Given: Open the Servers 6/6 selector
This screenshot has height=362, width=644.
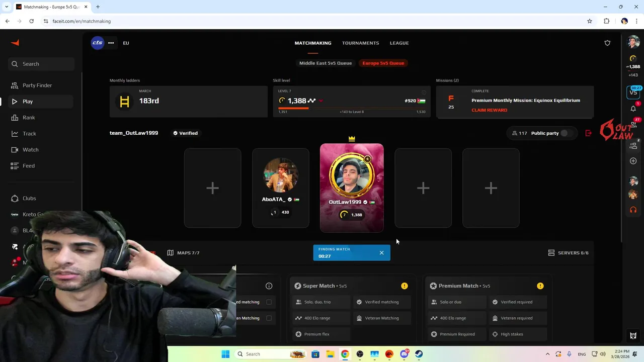Looking at the screenshot, I should pos(568,253).
